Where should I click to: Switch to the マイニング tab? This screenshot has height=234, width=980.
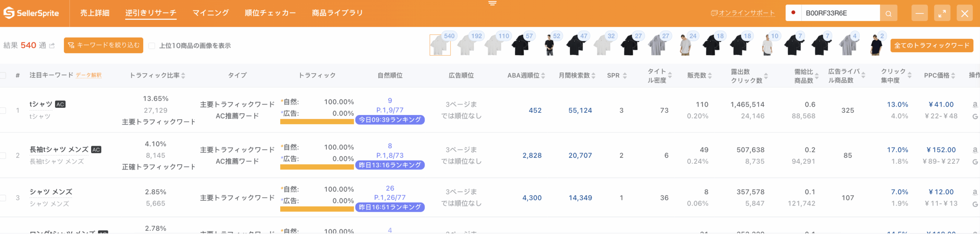(211, 13)
